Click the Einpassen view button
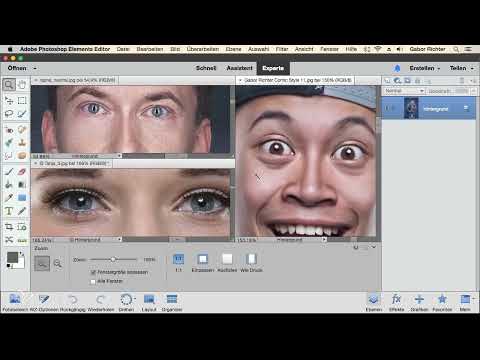This screenshot has height=360, width=480. click(203, 263)
